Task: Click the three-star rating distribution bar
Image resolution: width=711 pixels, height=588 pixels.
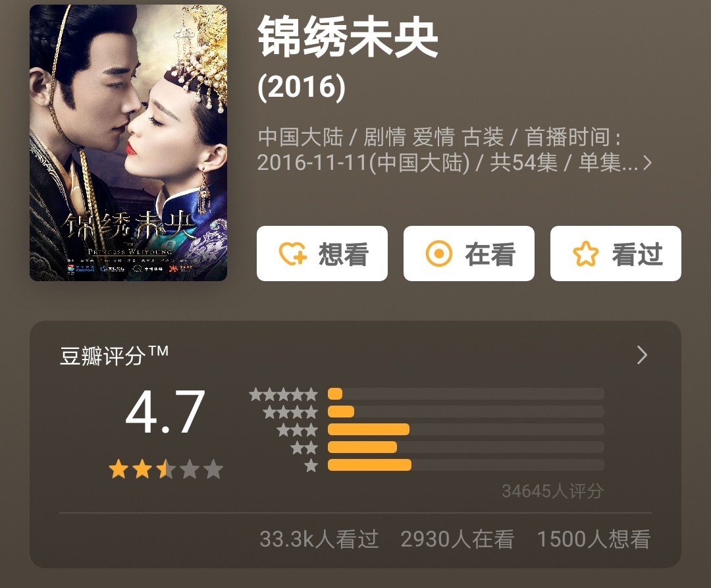Action: [465, 429]
